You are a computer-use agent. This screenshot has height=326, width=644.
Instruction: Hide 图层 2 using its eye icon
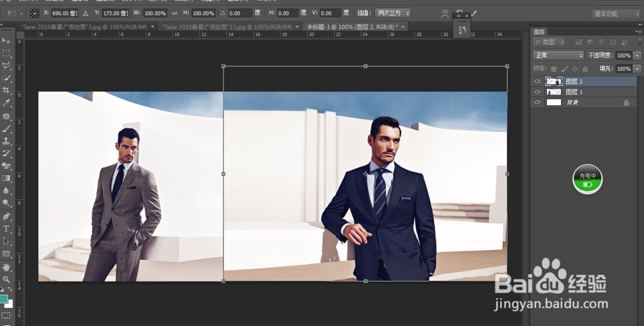[x=537, y=82]
